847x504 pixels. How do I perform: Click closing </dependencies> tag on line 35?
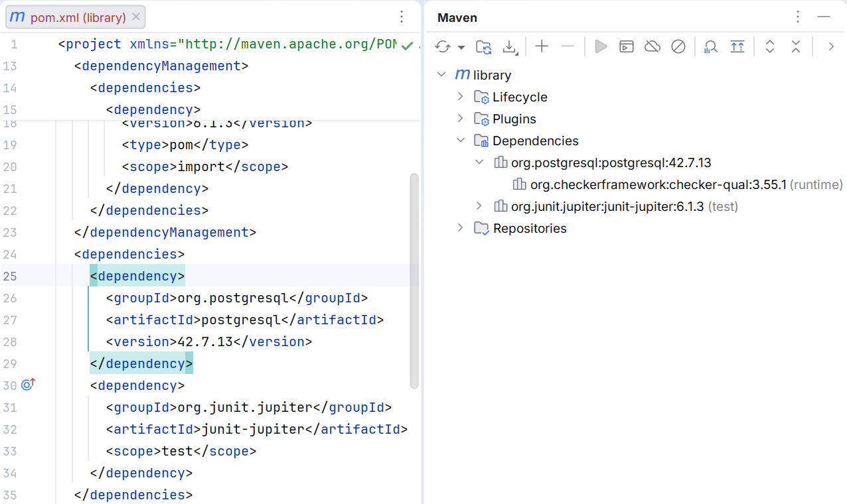click(x=133, y=495)
